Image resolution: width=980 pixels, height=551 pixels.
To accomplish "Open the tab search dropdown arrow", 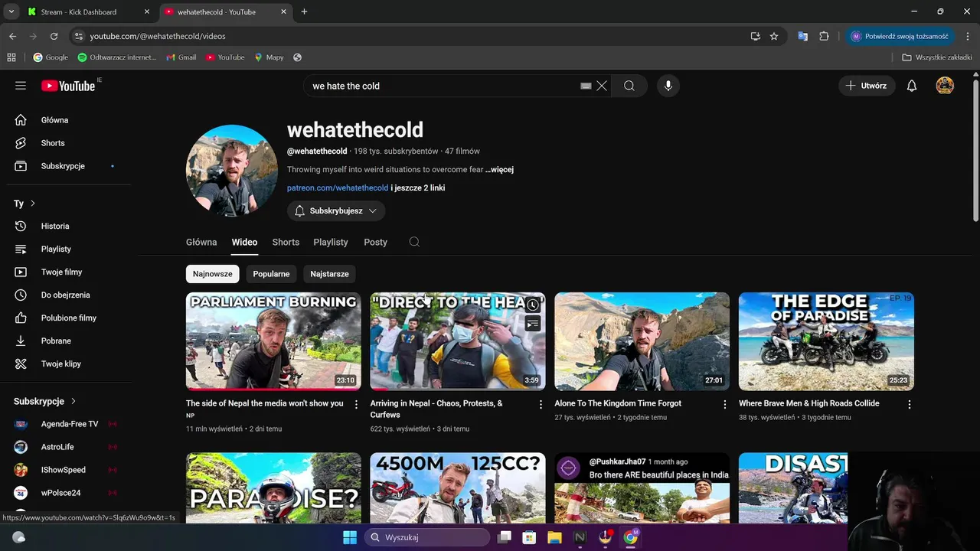I will click(x=11, y=11).
